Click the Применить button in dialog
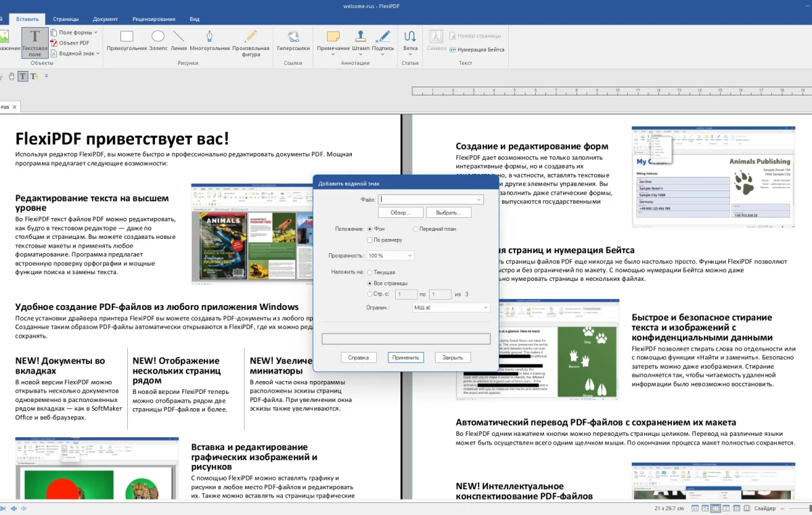This screenshot has height=515, width=812. click(x=405, y=357)
